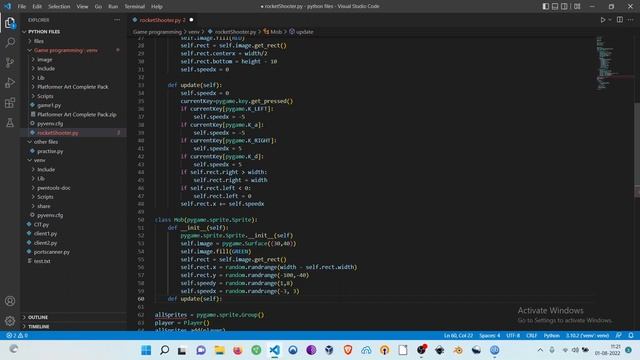Open the Go menu
The height and width of the screenshot is (360, 640).
tap(98, 6)
